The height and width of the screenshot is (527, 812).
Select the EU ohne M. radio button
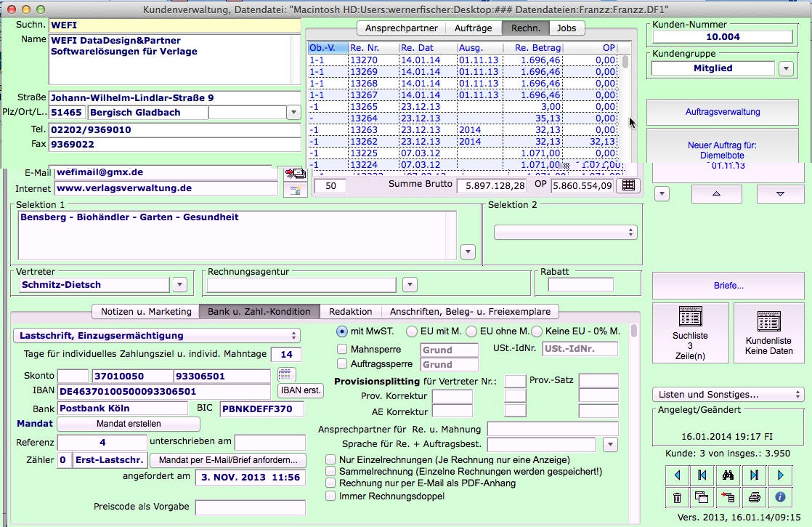tap(471, 331)
